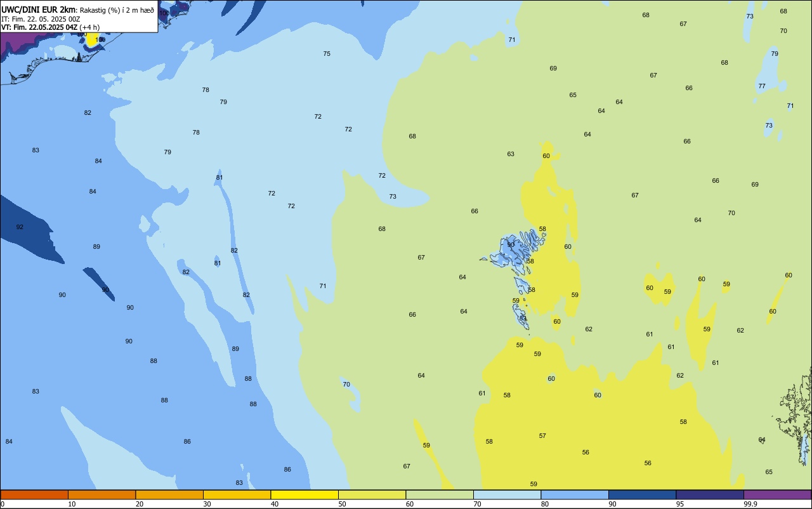Click the map value '92' in dark blue area
This screenshot has width=812, height=509.
pyautogui.click(x=20, y=227)
